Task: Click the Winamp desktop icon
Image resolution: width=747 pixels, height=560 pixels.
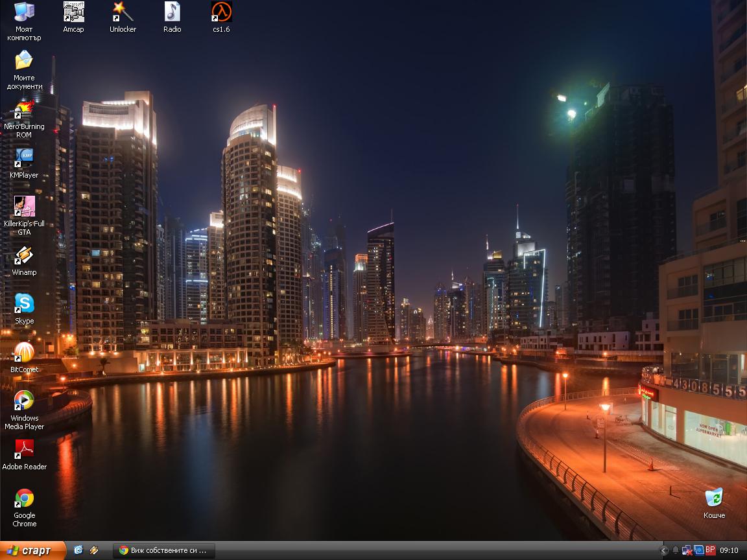Action: coord(24,255)
